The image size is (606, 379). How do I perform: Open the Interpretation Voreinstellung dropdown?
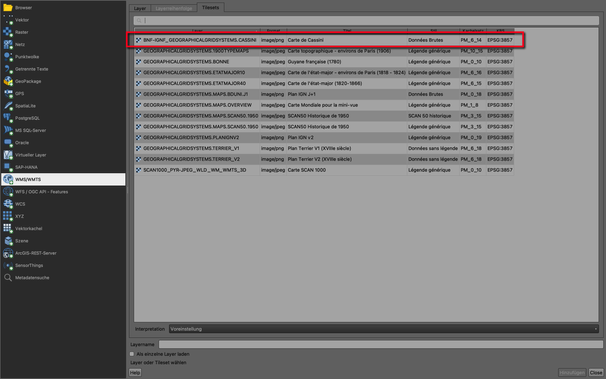pos(384,329)
